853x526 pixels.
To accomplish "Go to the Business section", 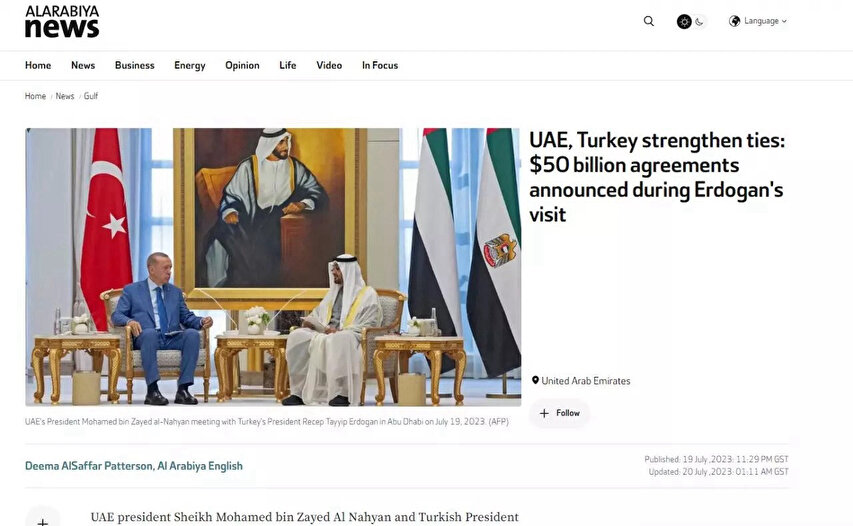I will [134, 65].
